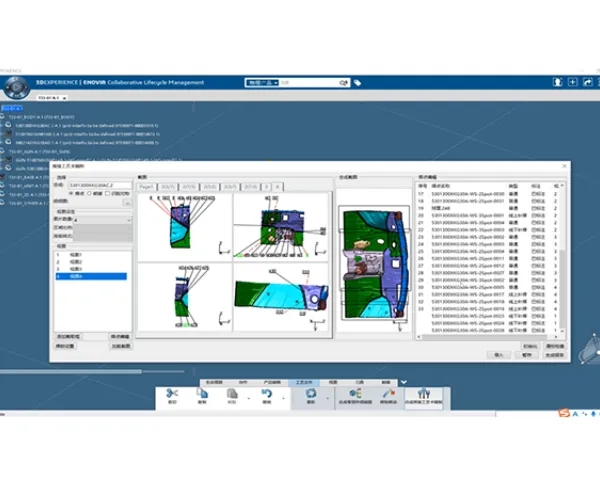Click the first button in dialog bottom row
The height and width of the screenshot is (480, 600).
(499, 355)
